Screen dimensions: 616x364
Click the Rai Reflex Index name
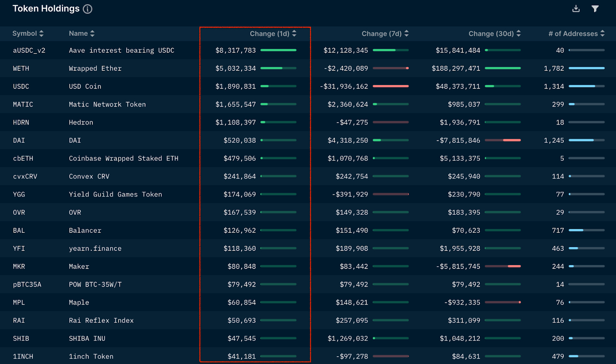[101, 321]
